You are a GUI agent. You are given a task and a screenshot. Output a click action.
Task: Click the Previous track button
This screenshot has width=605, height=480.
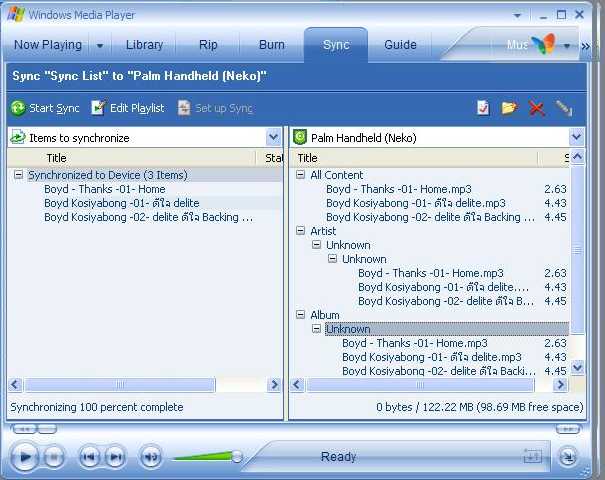(89, 457)
